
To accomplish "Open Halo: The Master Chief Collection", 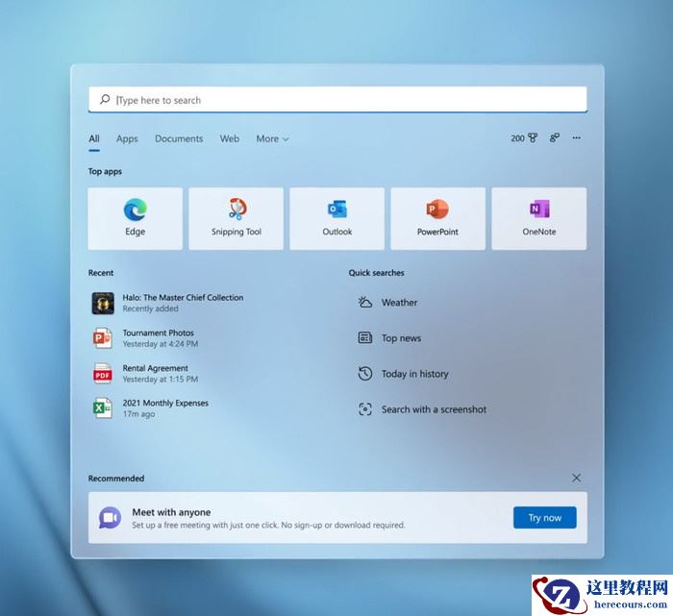I will coord(168,303).
